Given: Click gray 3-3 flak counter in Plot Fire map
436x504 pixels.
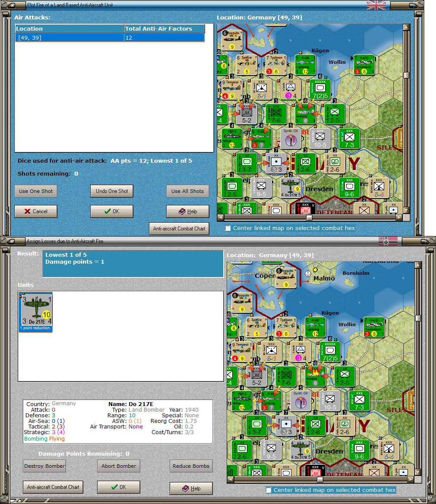Looking at the screenshot, I should [276, 163].
